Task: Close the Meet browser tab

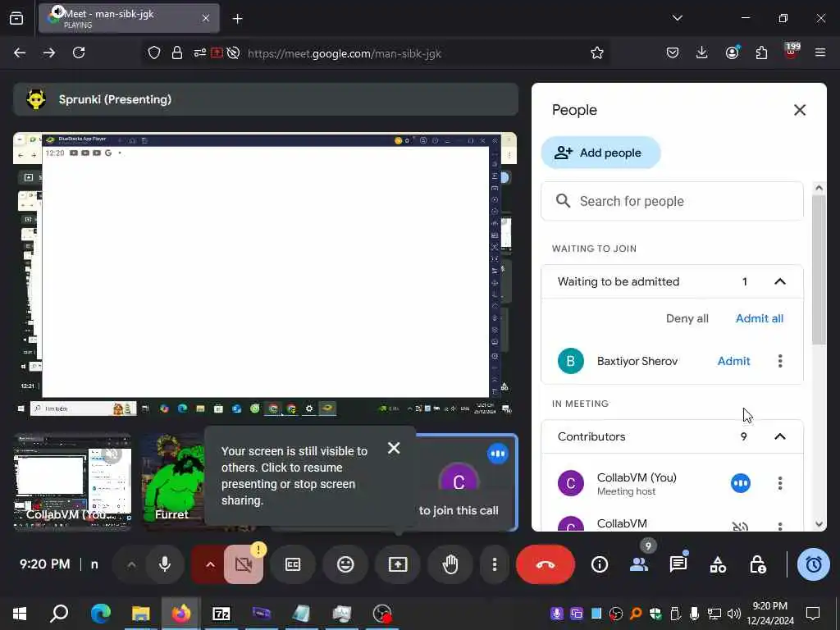Action: click(x=206, y=18)
